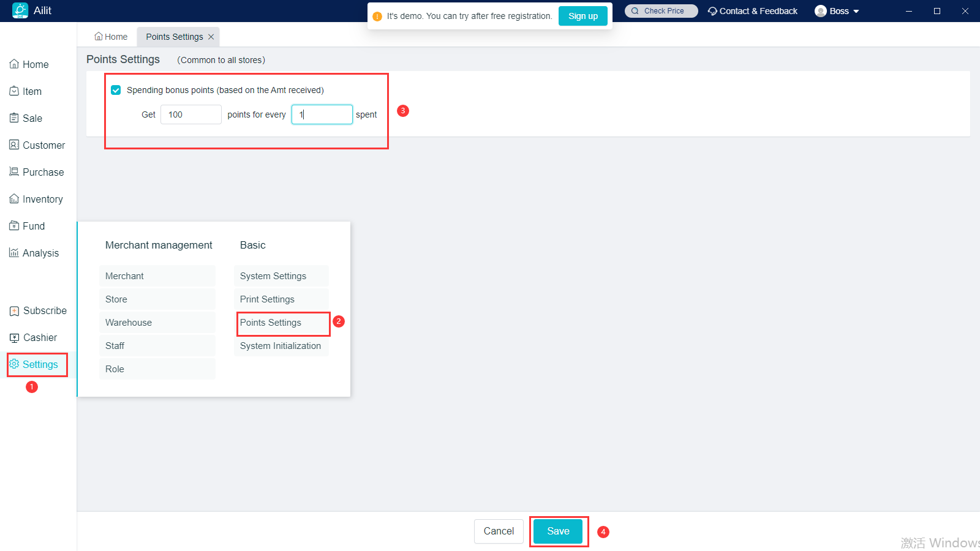Click the Save button
Screen dimensions: 980x551
click(558, 531)
